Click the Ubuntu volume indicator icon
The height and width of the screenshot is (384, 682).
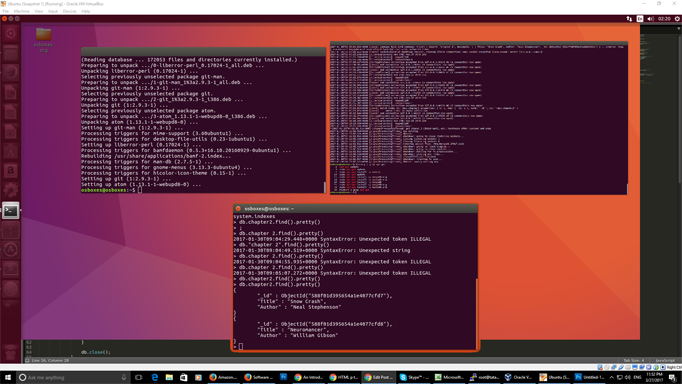pos(650,19)
